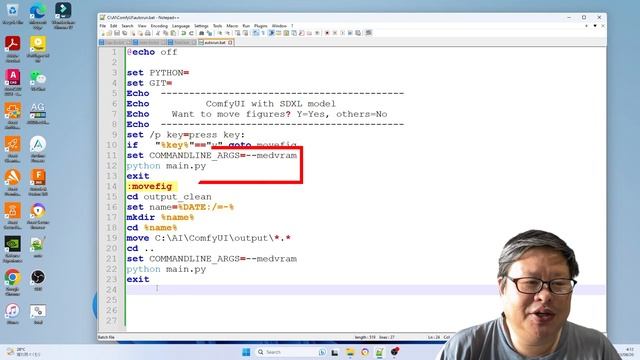Click the Print toolbar icon

point(148,33)
